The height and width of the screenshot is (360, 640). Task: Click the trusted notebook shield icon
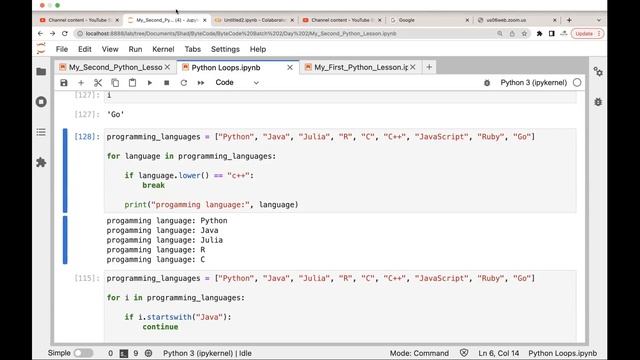[464, 353]
